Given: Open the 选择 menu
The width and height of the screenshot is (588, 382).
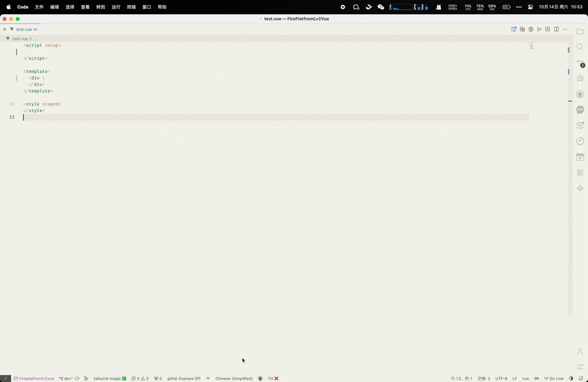Looking at the screenshot, I should (70, 7).
